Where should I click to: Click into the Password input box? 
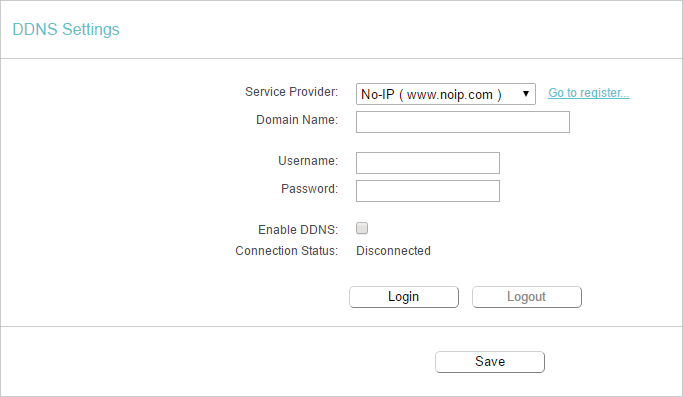click(428, 191)
